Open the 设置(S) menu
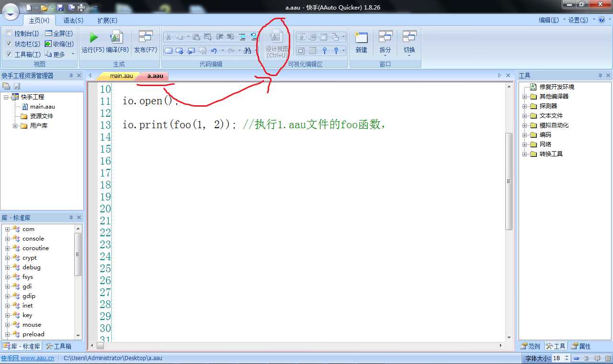The image size is (613, 364). (580, 20)
